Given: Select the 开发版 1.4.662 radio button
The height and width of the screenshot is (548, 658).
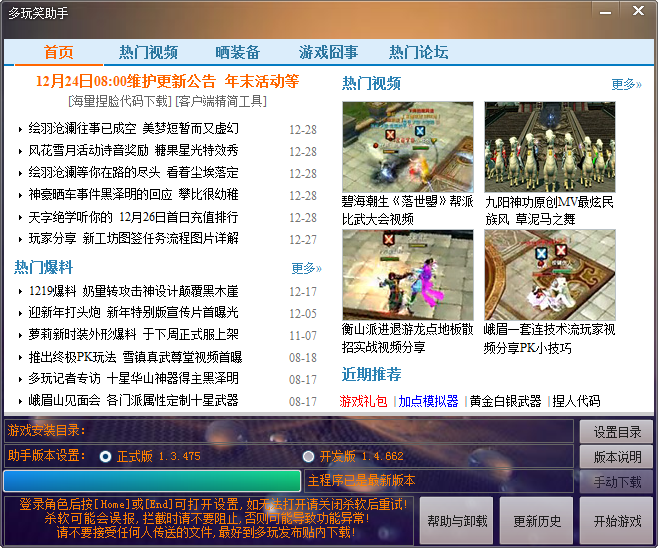Looking at the screenshot, I should point(308,456).
